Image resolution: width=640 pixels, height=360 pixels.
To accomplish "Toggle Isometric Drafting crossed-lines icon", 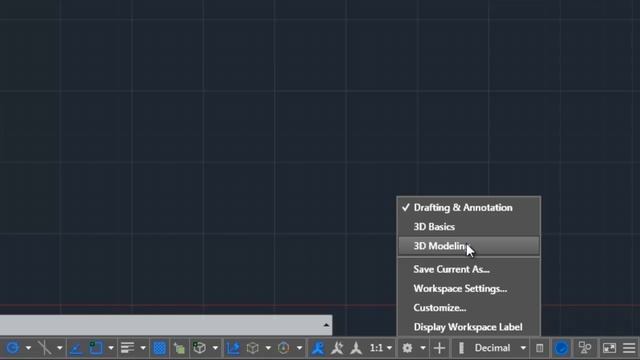I will (44, 348).
